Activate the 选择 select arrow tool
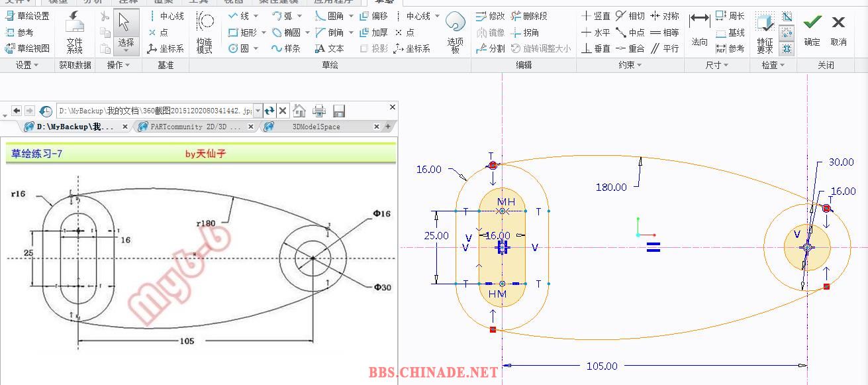868x385 pixels. [126, 24]
